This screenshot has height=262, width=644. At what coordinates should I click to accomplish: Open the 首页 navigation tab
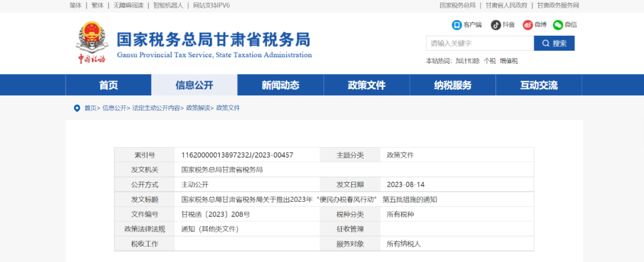click(109, 85)
